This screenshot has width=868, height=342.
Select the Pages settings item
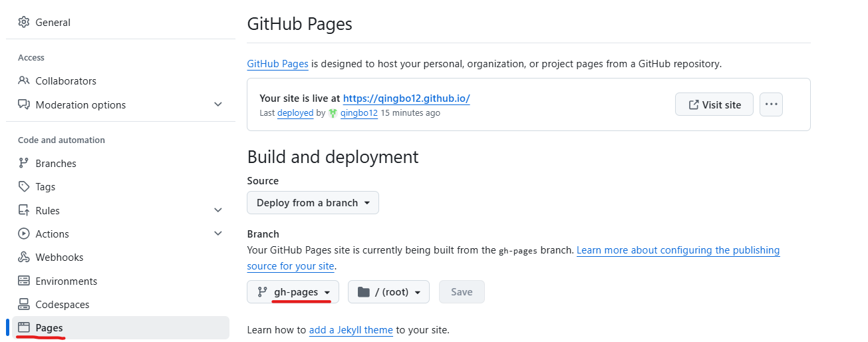point(120,327)
